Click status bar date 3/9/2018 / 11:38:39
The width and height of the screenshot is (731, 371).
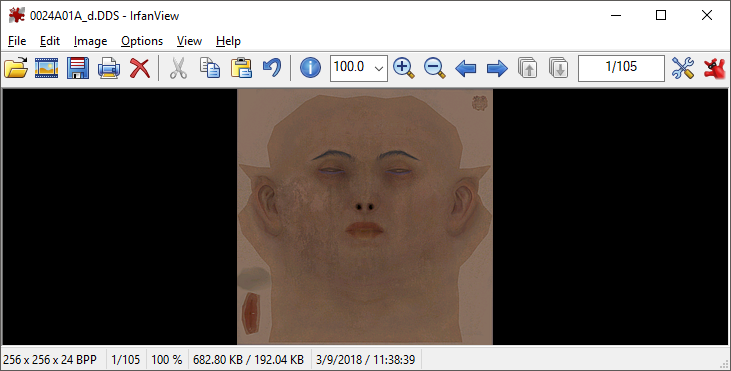click(x=366, y=360)
